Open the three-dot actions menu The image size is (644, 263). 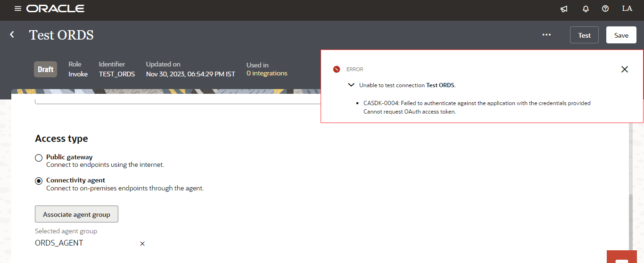(x=546, y=35)
